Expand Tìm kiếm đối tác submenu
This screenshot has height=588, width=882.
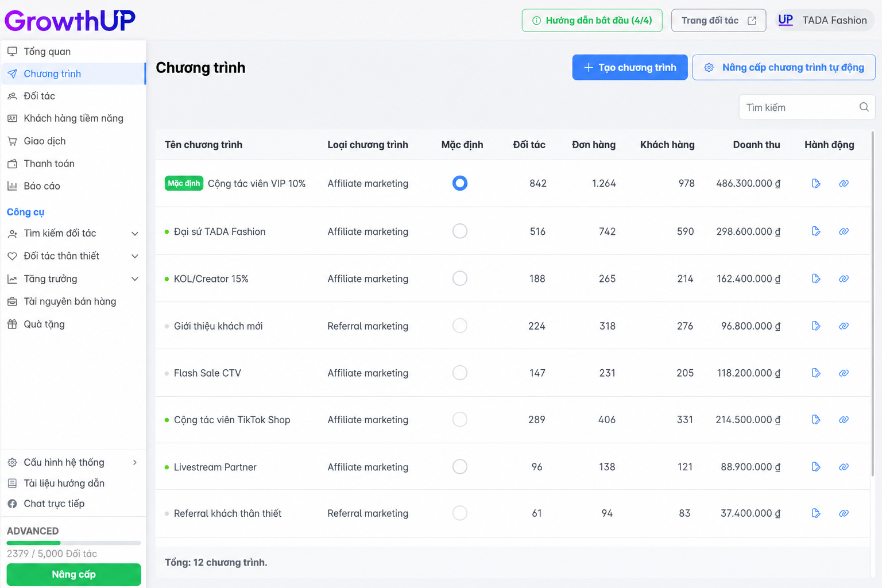click(x=135, y=234)
